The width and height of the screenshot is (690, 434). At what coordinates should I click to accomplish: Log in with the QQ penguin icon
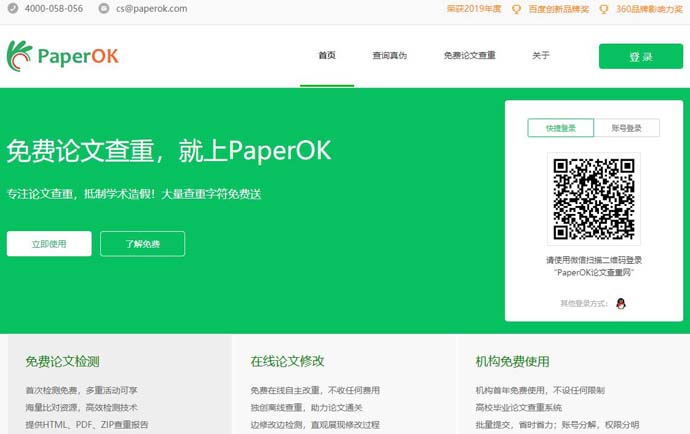pos(621,303)
